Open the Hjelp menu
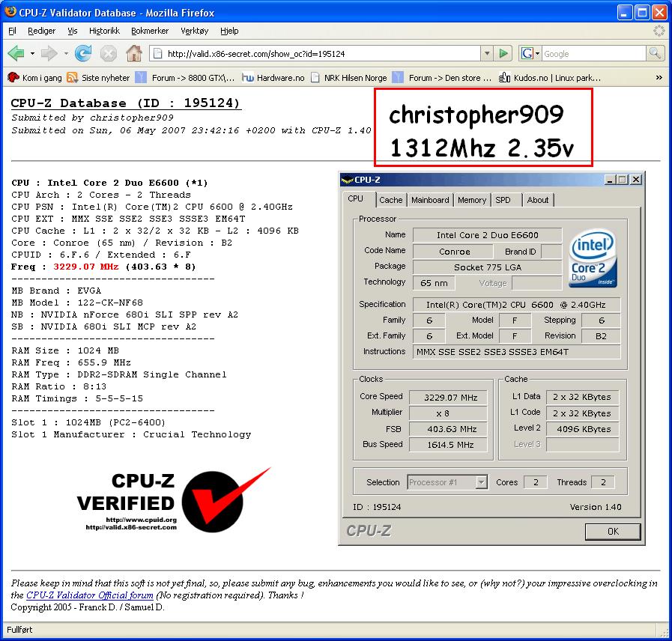Viewport: 672px width, 641px height. click(229, 31)
